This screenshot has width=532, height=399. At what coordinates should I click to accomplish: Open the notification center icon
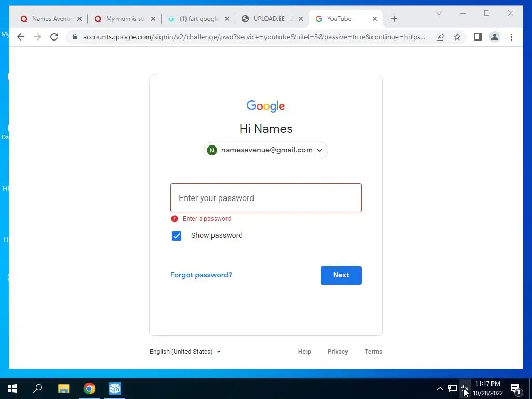516,389
